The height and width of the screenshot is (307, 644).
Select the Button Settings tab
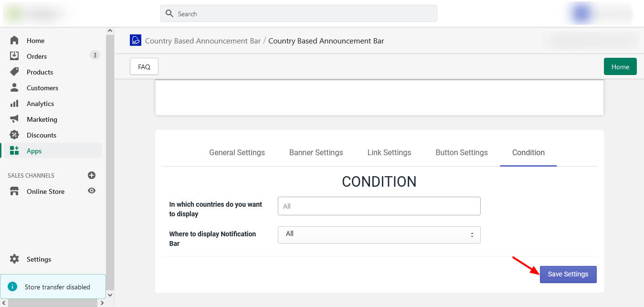[x=461, y=153]
